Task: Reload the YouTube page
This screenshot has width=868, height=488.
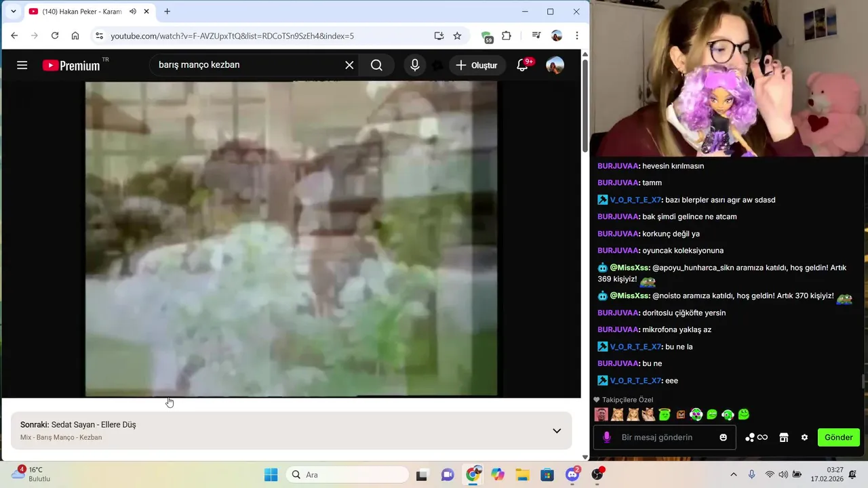Action: coord(55,36)
